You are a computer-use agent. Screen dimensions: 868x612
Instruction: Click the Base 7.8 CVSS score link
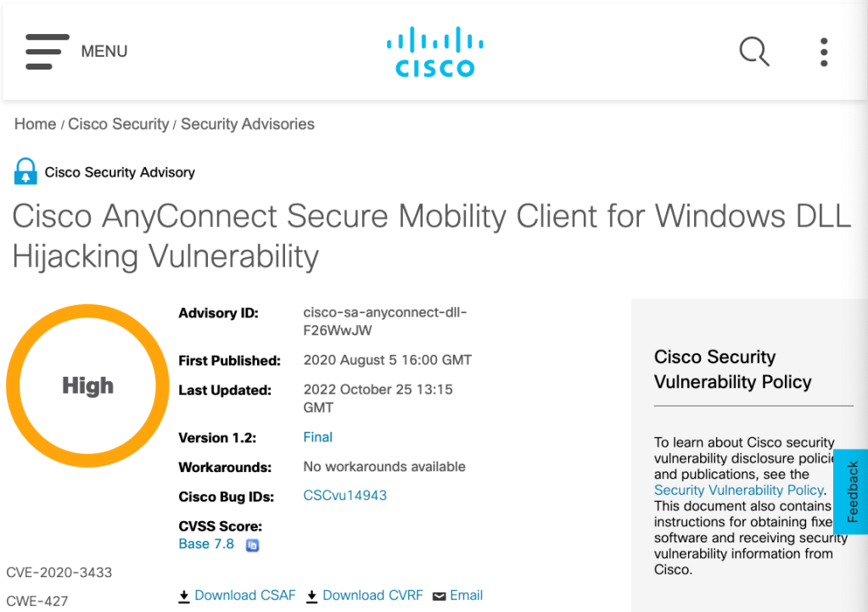click(206, 544)
